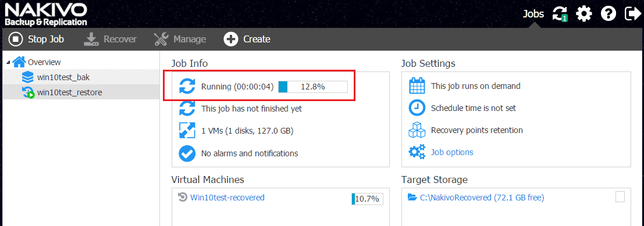Open the Create menu
This screenshot has height=226, width=644.
tap(247, 40)
